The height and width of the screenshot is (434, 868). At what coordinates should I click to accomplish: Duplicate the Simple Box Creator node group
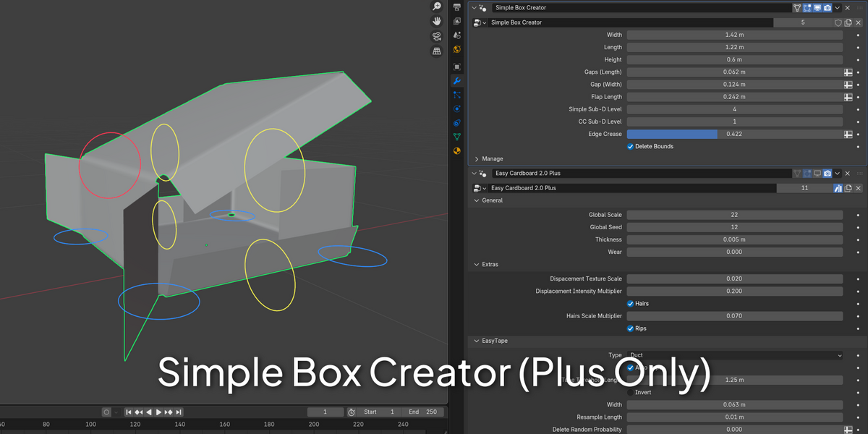coord(848,22)
